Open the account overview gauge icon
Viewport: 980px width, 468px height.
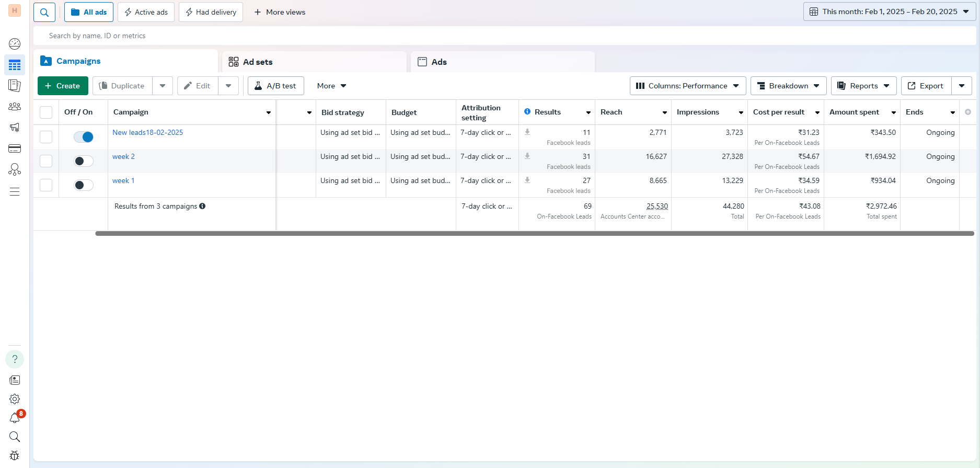pos(15,44)
